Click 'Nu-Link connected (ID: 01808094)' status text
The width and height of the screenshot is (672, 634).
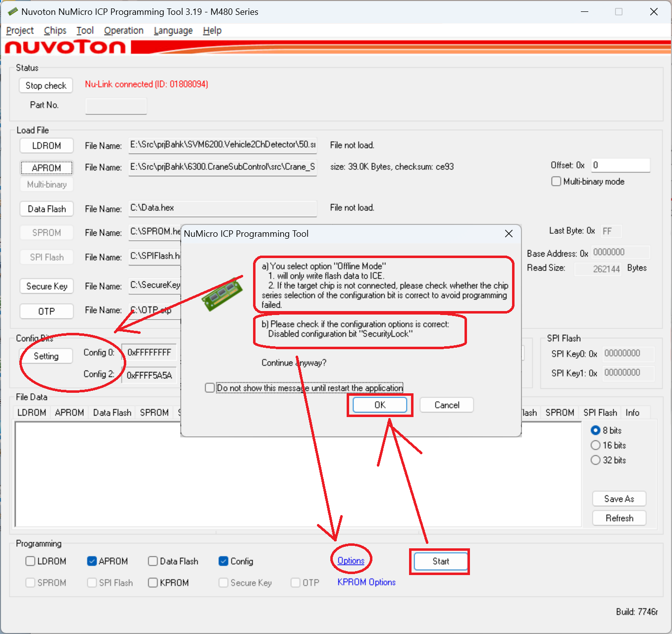[147, 84]
